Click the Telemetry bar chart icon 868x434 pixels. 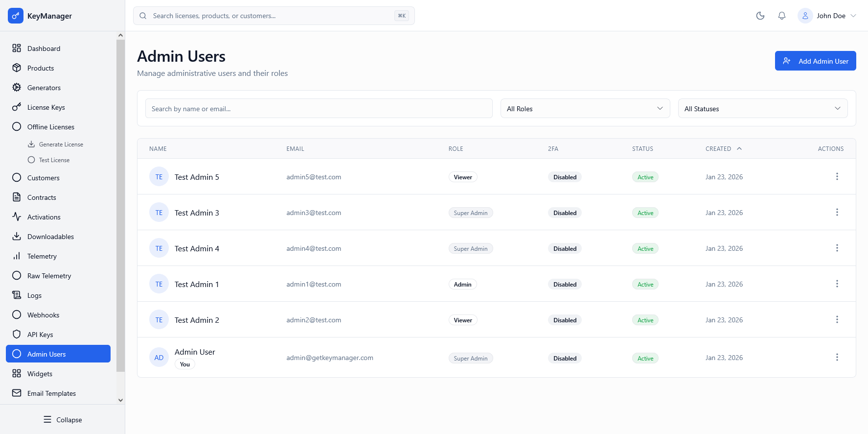point(17,256)
